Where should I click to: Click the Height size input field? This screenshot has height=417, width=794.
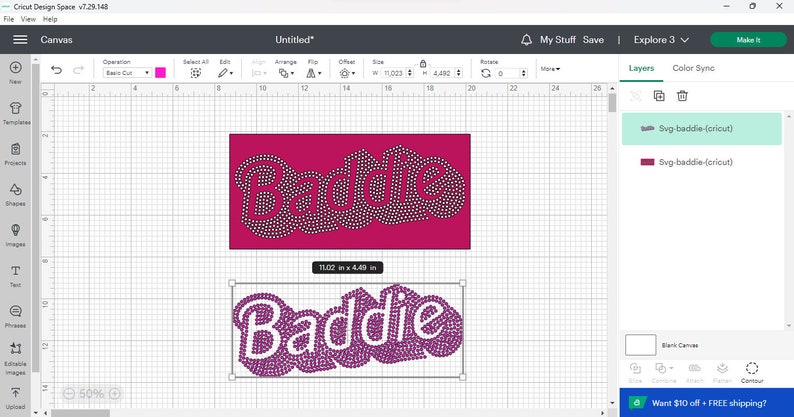tap(442, 73)
